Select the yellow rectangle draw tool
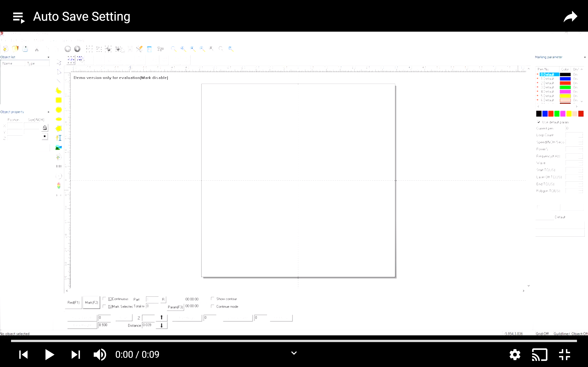This screenshot has height=367, width=588. point(58,100)
